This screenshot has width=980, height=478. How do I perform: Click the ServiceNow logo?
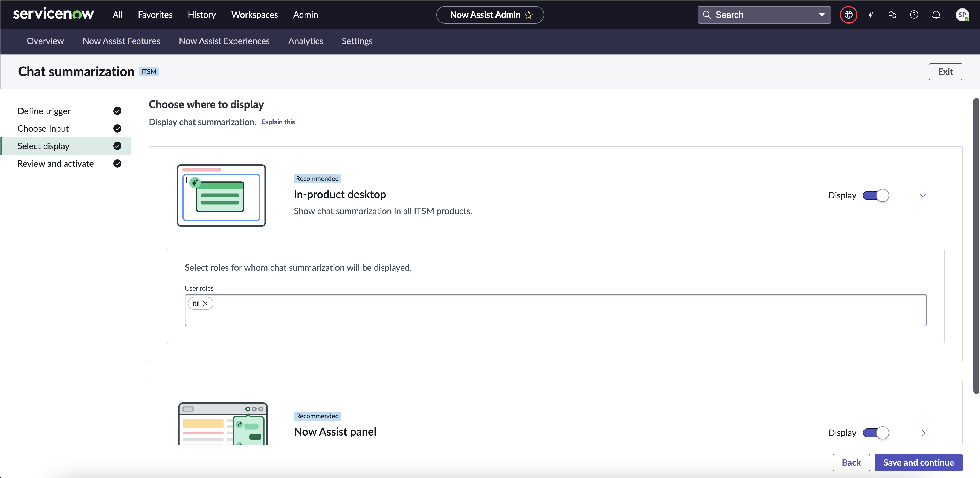pyautogui.click(x=53, y=15)
